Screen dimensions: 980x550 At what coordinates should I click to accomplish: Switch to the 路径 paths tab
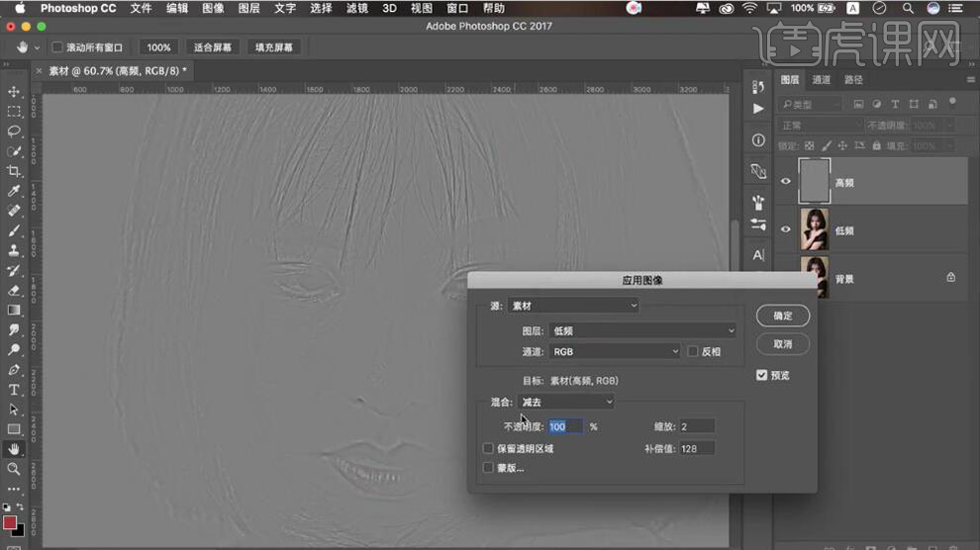(853, 80)
